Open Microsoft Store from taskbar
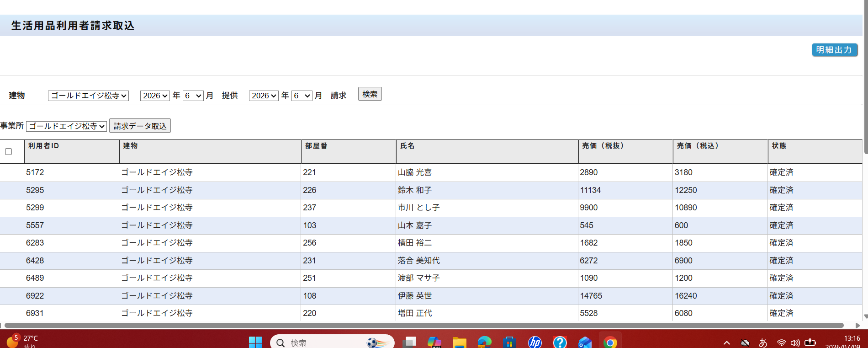The image size is (868, 348). click(x=509, y=342)
